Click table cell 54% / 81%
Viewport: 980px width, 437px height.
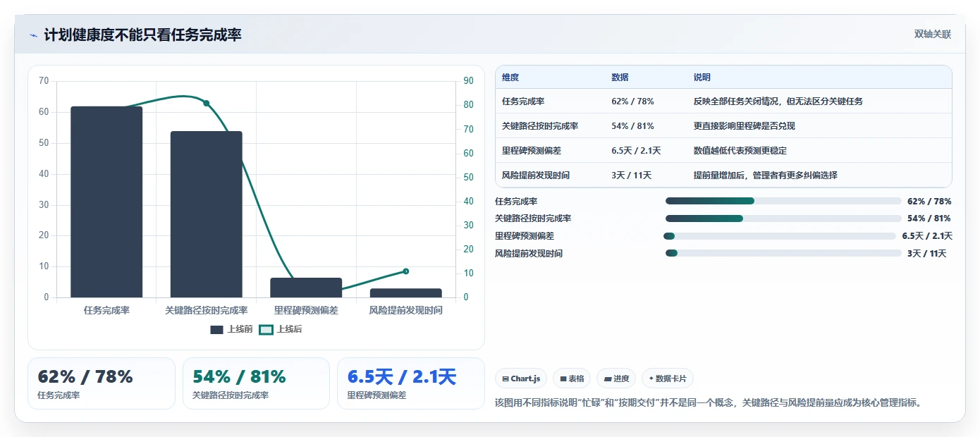pyautogui.click(x=632, y=126)
